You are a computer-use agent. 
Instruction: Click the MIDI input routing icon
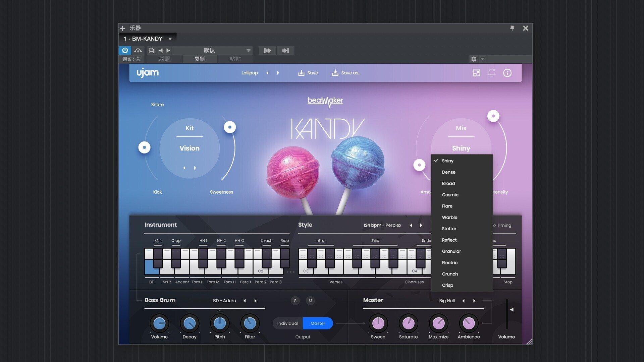pos(267,50)
